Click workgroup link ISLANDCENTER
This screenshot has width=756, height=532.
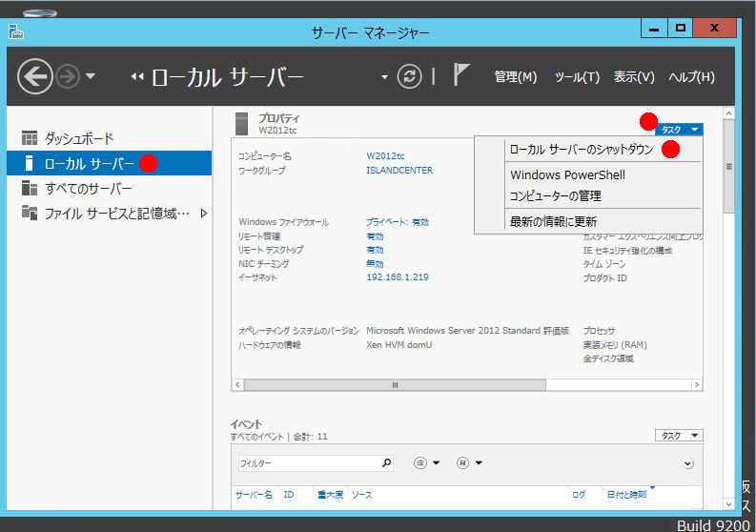point(399,170)
